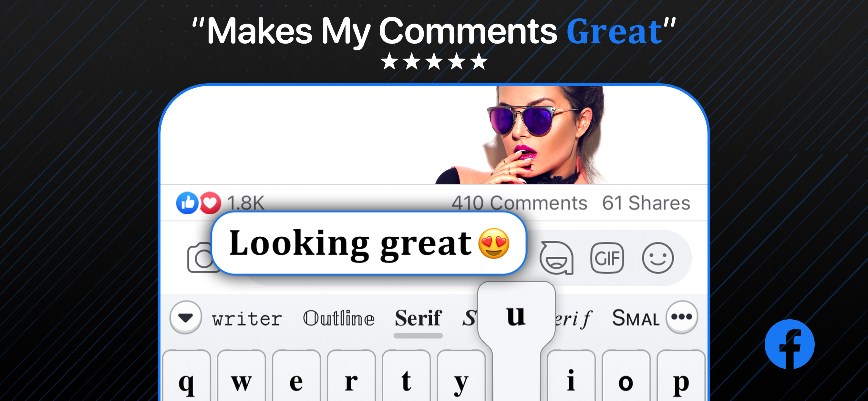Click the Facebook logo badge
This screenshot has width=868, height=401.
[789, 344]
